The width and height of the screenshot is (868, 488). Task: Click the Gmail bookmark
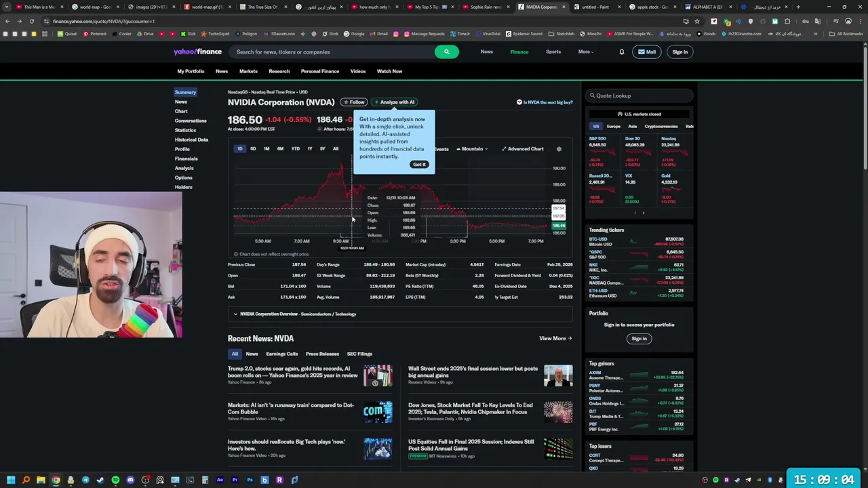379,34
